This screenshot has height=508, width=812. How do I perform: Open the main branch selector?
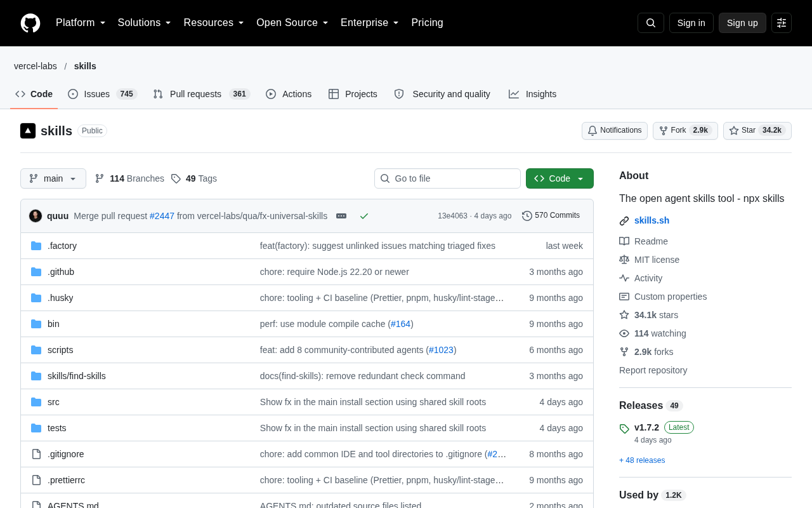[x=53, y=178]
